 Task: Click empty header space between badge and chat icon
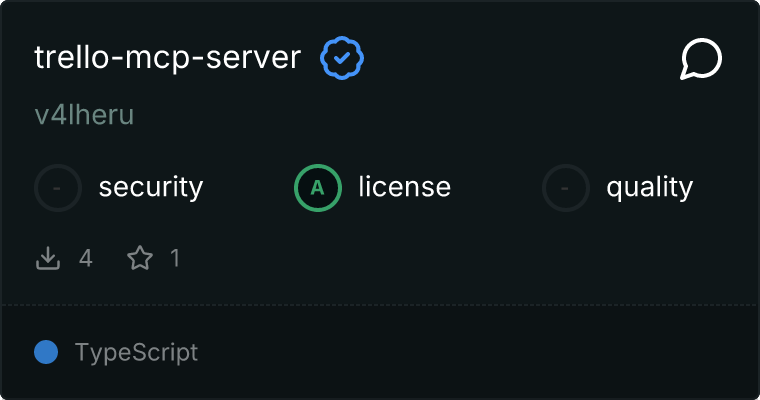[520, 59]
